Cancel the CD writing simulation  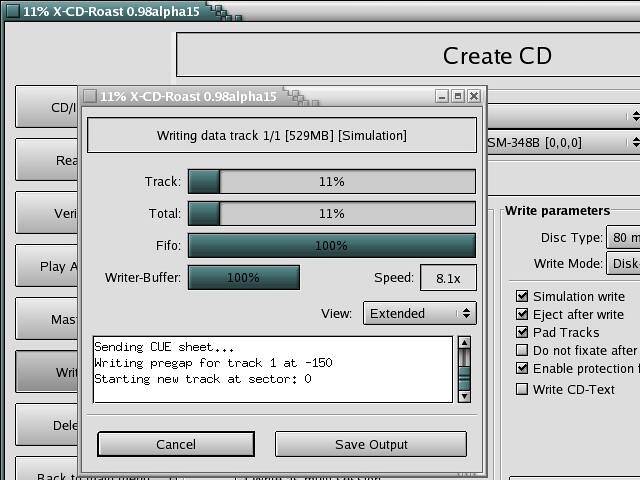176,444
